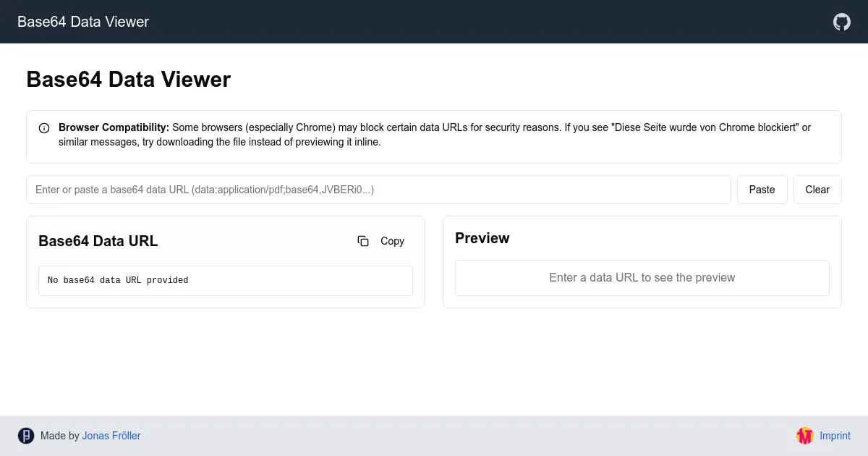Screen dimensions: 868x456
Task: Click the Preview panel heading
Action: click(x=482, y=238)
